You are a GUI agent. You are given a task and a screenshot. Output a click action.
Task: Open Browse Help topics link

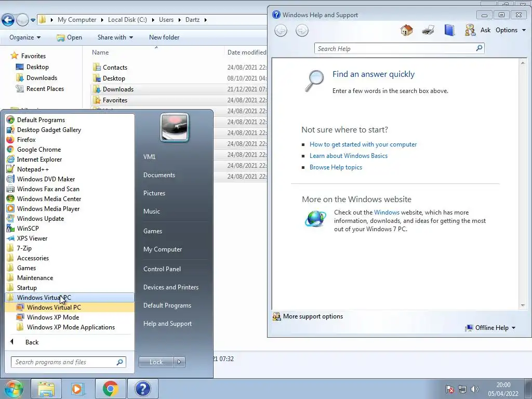(x=336, y=167)
